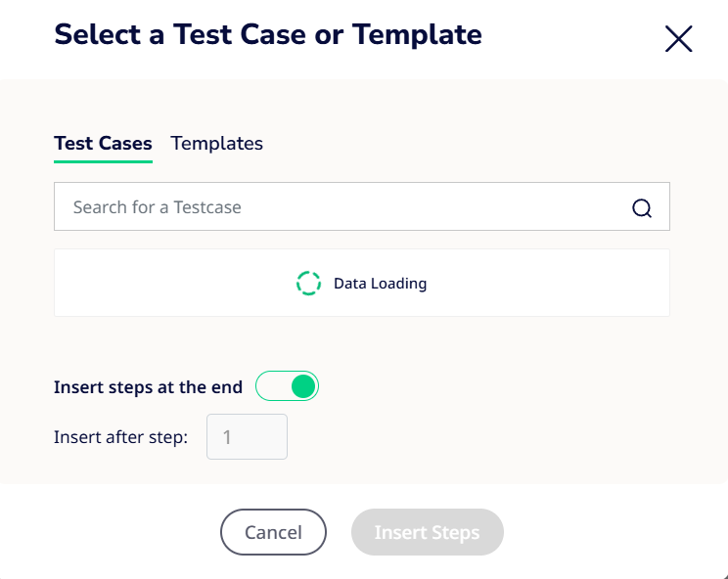
Task: Switch to the Test Cases tab
Action: [103, 143]
